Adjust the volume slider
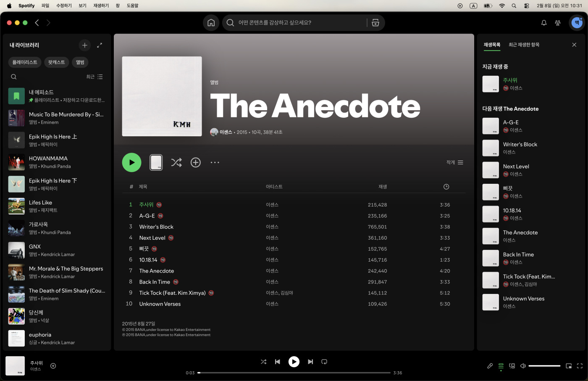This screenshot has width=588, height=381. click(544, 366)
